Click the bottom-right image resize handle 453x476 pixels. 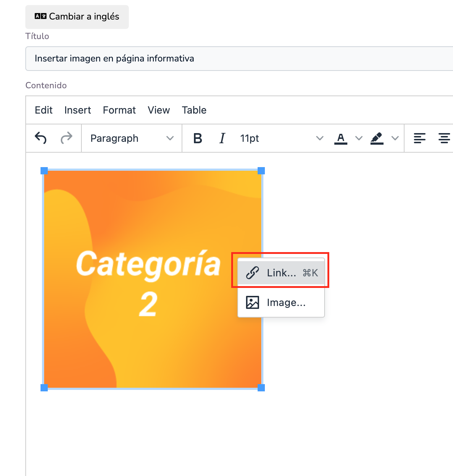[x=261, y=388]
